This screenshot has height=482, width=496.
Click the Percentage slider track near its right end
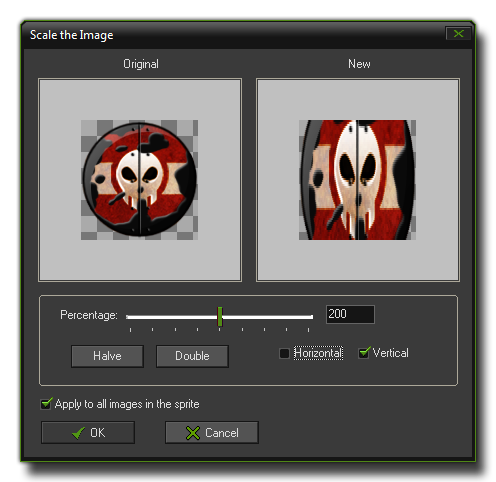click(303, 317)
